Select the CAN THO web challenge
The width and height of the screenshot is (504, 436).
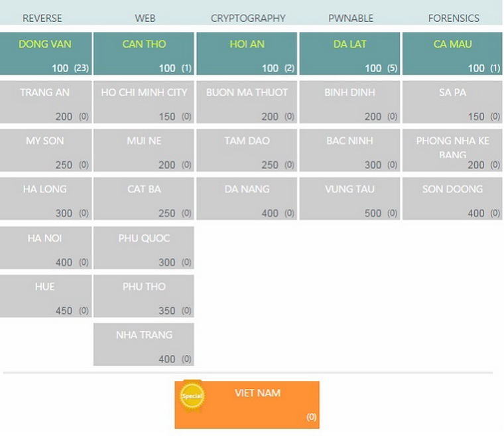click(x=144, y=54)
